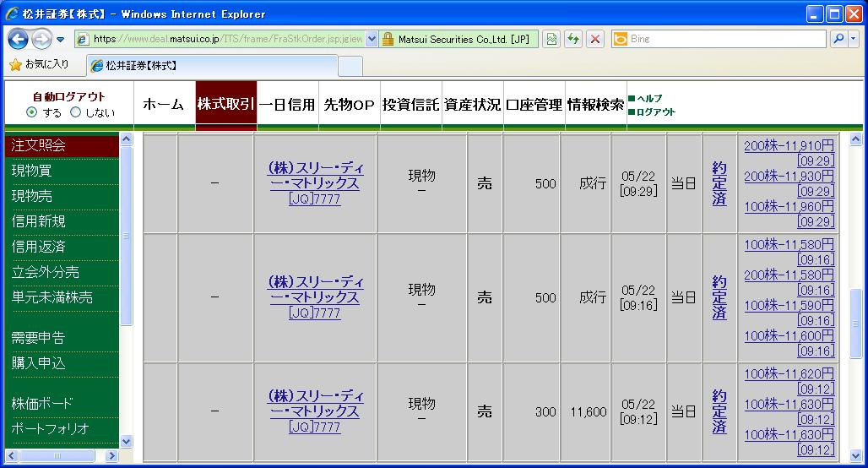The image size is (868, 468).
Task: Click the ログアウト link
Action: (656, 112)
